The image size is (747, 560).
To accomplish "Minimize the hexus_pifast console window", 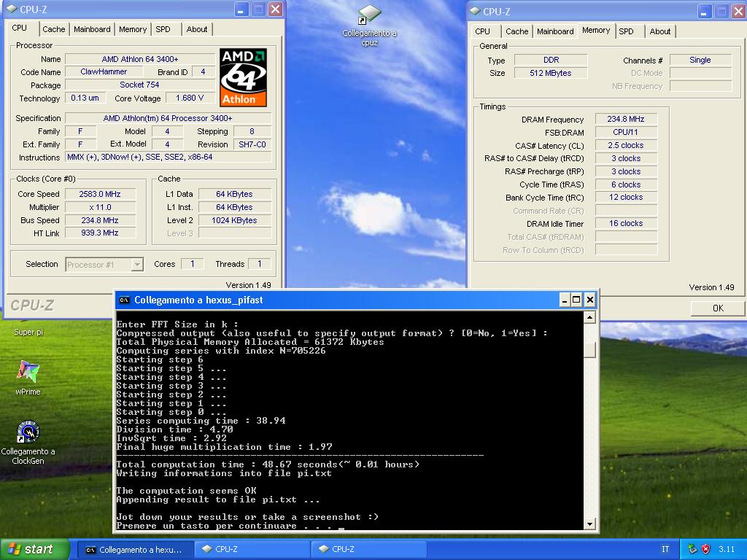I will 564,300.
